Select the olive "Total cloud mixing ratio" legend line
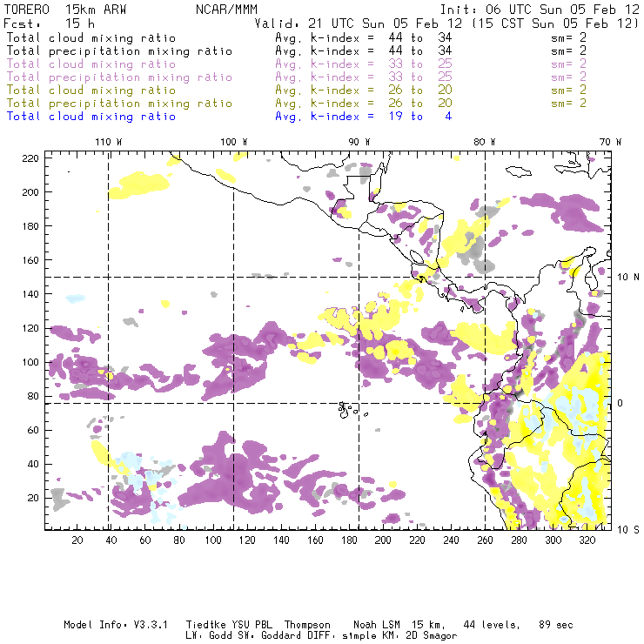Image resolution: width=644 pixels, height=644 pixels. [91, 91]
